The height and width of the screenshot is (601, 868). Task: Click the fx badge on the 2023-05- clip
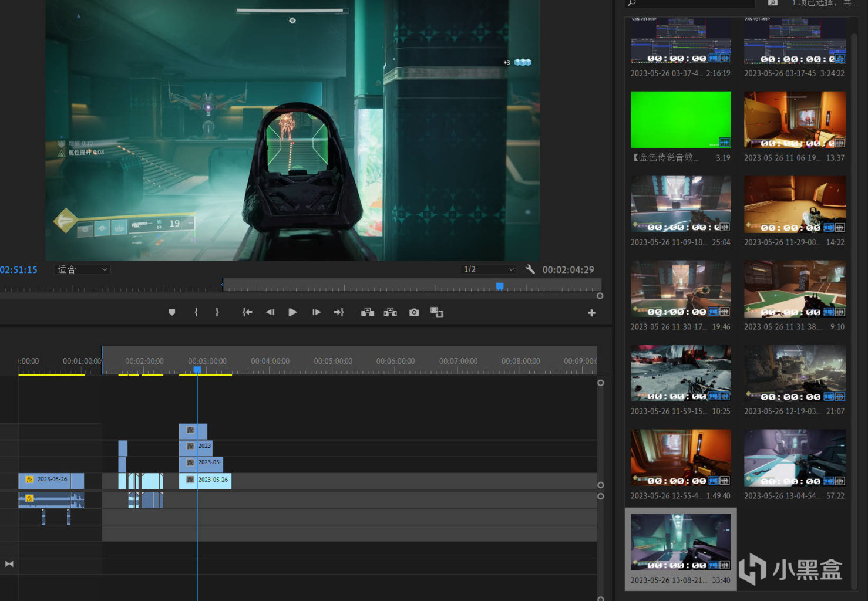190,462
